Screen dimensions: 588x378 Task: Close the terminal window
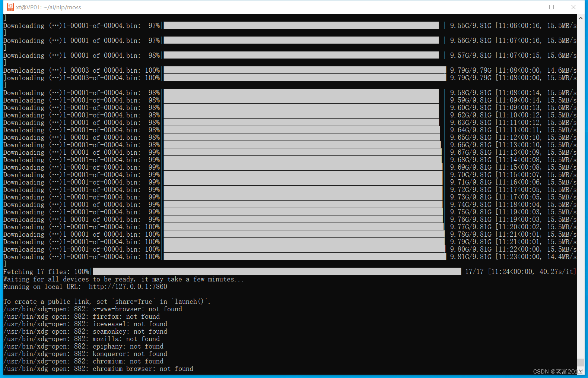point(573,7)
